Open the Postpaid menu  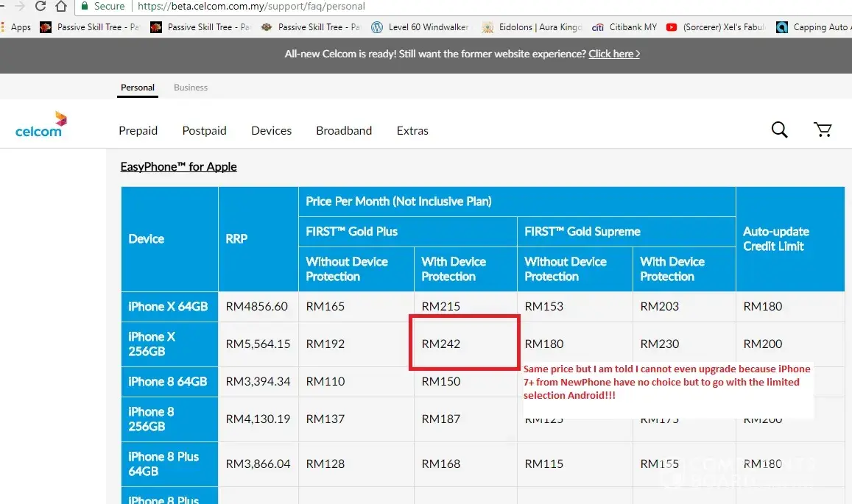204,130
